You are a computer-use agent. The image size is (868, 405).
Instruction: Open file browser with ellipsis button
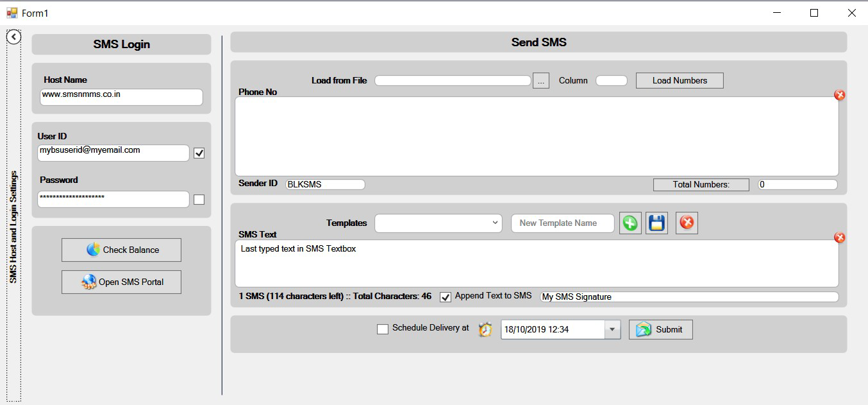[x=541, y=81]
